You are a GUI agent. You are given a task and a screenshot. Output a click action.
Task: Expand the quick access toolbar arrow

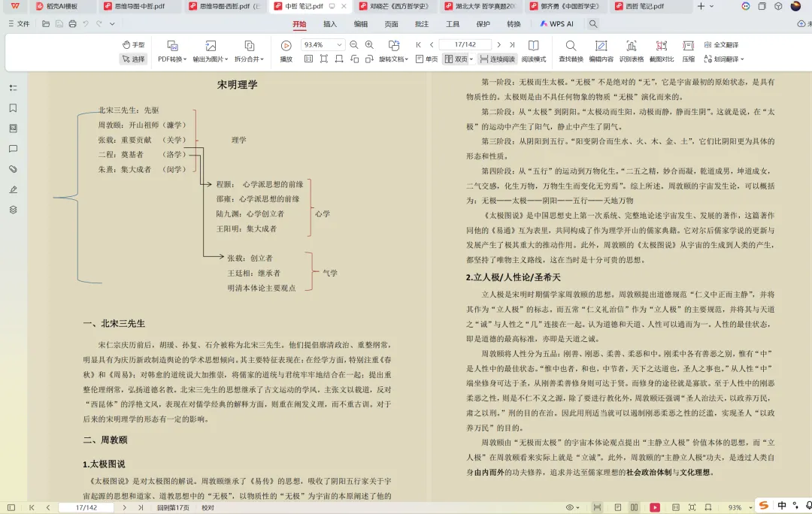pyautogui.click(x=112, y=24)
